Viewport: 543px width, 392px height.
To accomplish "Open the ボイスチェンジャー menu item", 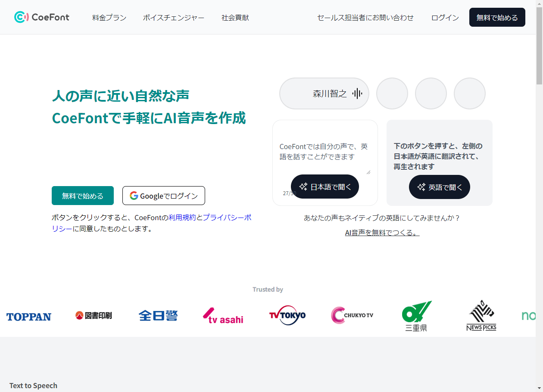I will point(174,18).
